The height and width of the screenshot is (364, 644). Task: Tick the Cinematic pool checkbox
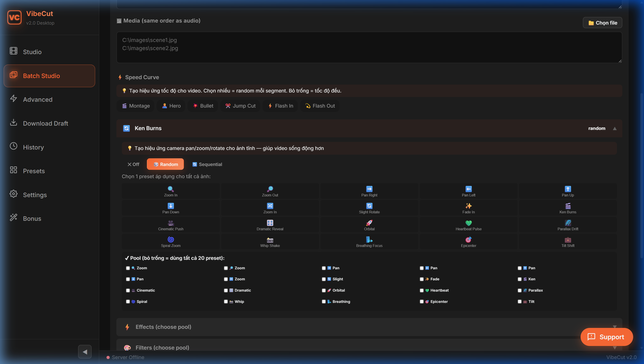click(128, 290)
